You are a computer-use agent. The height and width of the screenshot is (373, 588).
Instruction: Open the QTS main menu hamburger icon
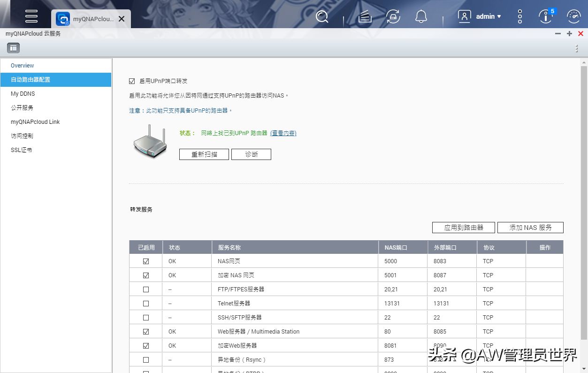point(31,15)
